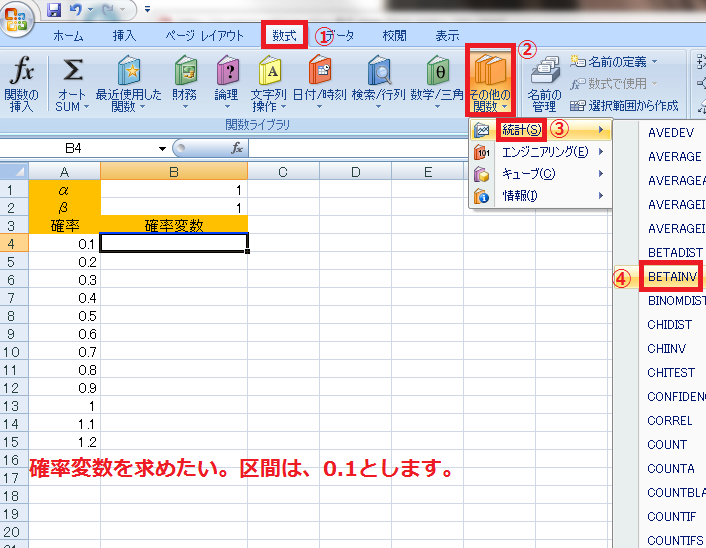Select cell A1 with alpha symbol

(64, 190)
